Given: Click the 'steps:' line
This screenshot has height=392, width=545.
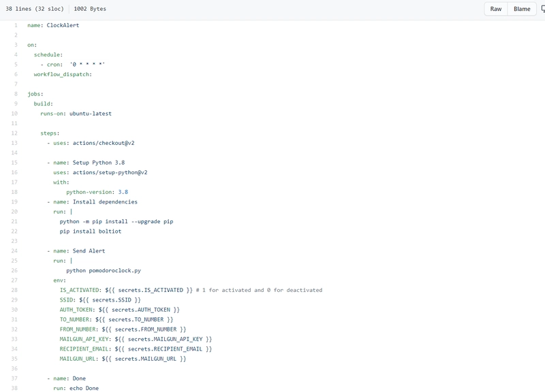Looking at the screenshot, I should 50,133.
